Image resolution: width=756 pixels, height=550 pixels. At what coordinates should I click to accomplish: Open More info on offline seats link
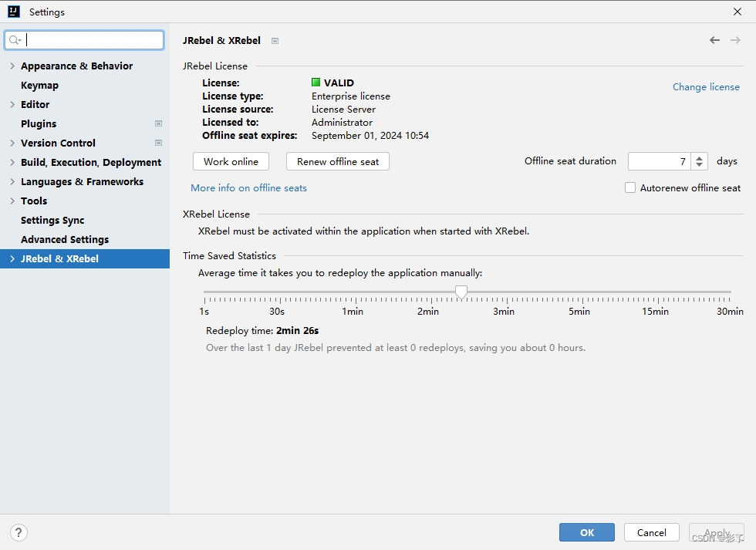coord(248,188)
